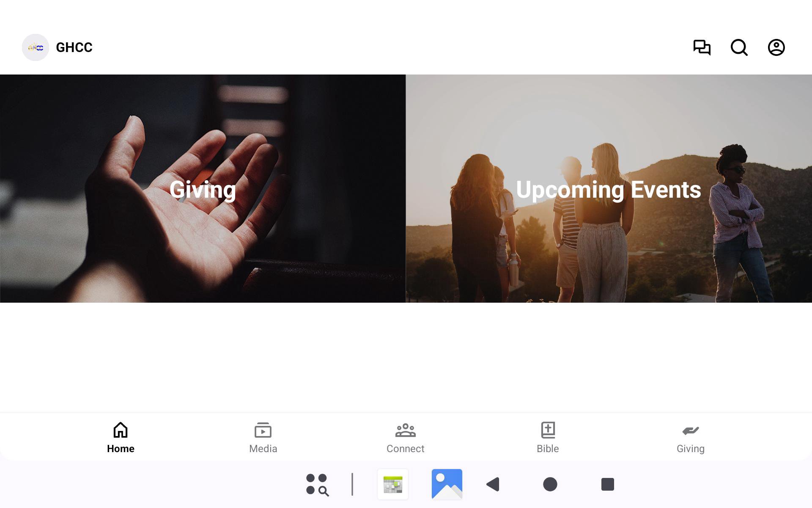
Task: Open the user profile icon
Action: (776, 47)
